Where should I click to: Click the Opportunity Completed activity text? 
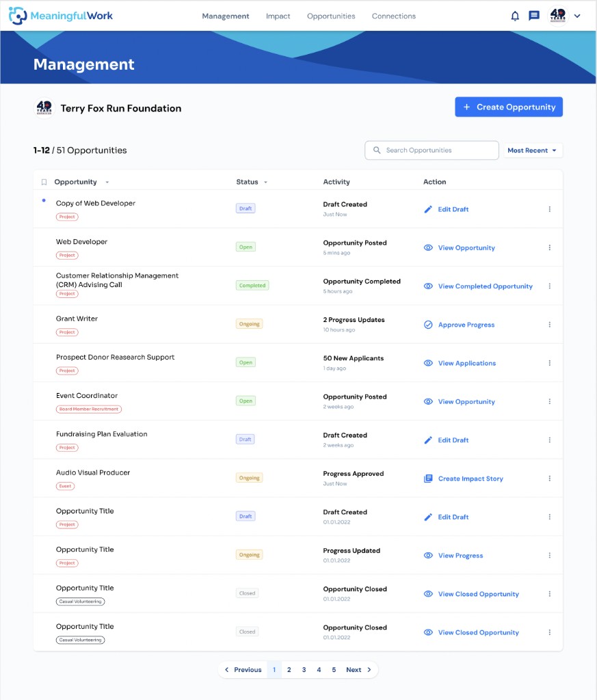(x=362, y=281)
